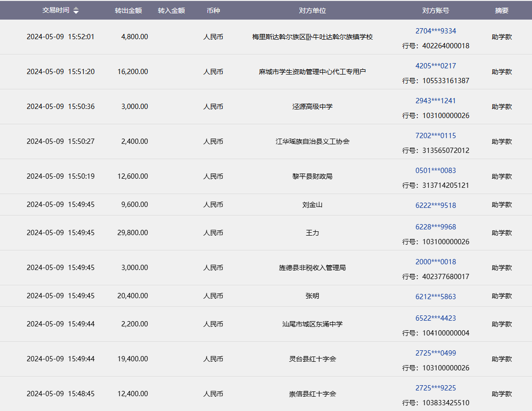Image resolution: width=532 pixels, height=411 pixels.
Task: Click the 转出金额 column header
Action: tap(128, 10)
